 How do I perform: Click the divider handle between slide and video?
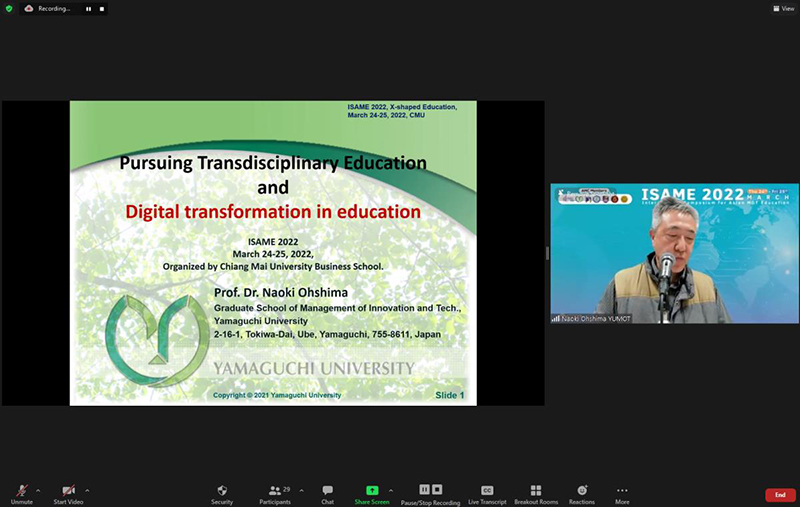[x=547, y=253]
